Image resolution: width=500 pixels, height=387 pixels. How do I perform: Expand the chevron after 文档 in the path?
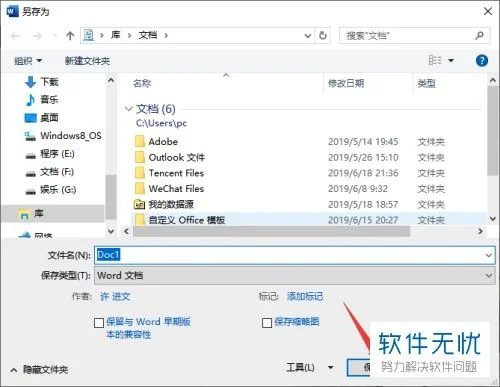(x=166, y=35)
